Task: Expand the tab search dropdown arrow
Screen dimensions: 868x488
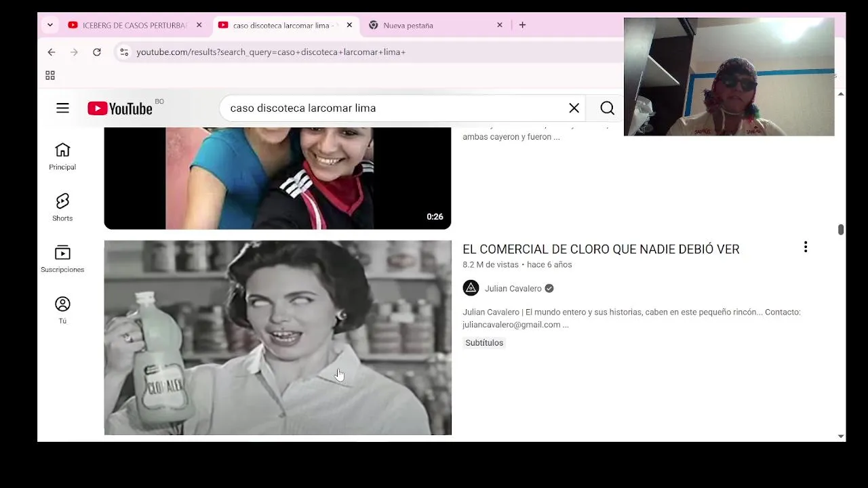Action: coord(50,25)
